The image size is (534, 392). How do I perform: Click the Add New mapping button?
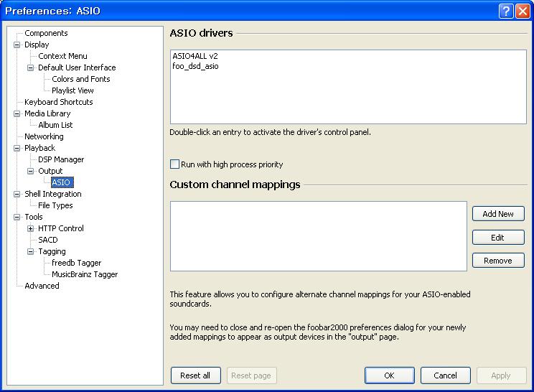[x=498, y=214]
